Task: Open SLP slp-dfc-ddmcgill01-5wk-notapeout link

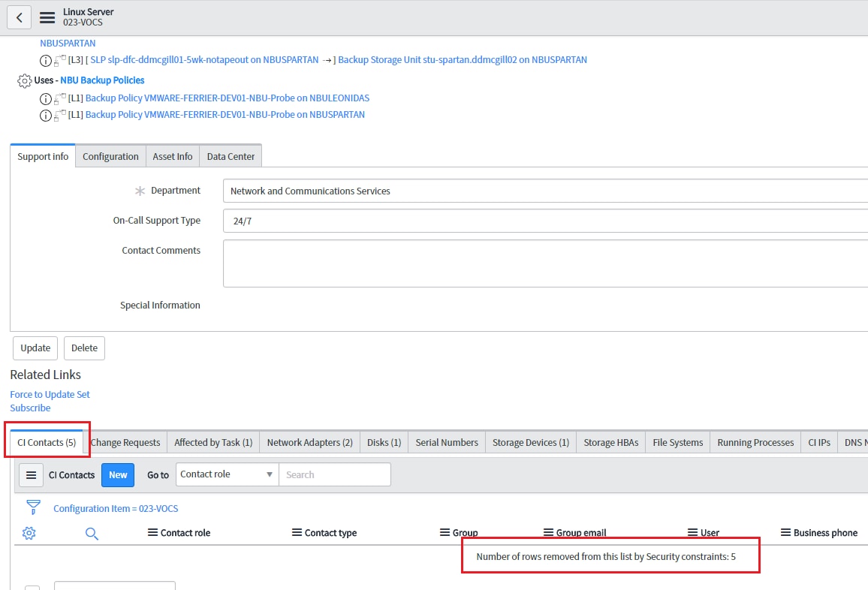Action: [204, 60]
